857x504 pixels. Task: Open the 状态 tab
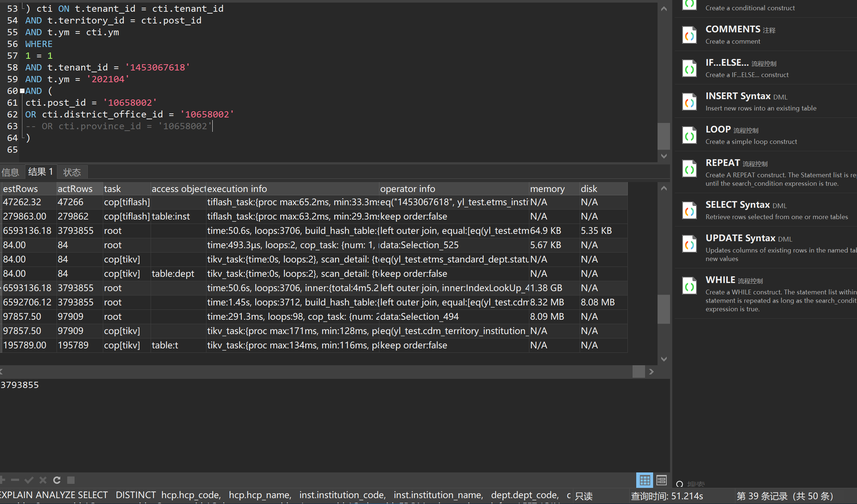pos(72,172)
